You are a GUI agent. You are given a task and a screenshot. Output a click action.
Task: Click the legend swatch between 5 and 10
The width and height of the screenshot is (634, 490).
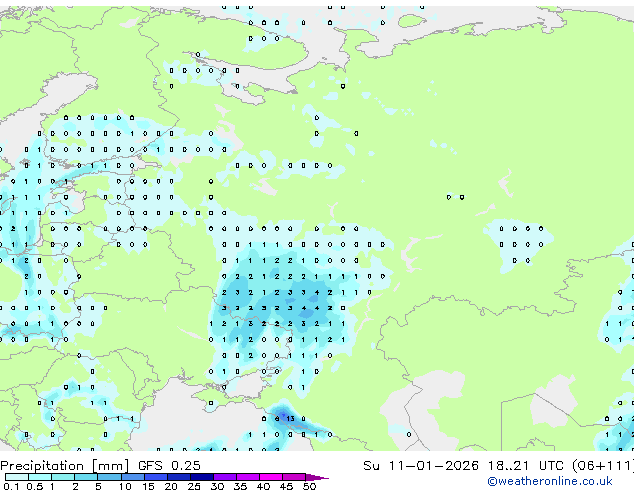109,477
